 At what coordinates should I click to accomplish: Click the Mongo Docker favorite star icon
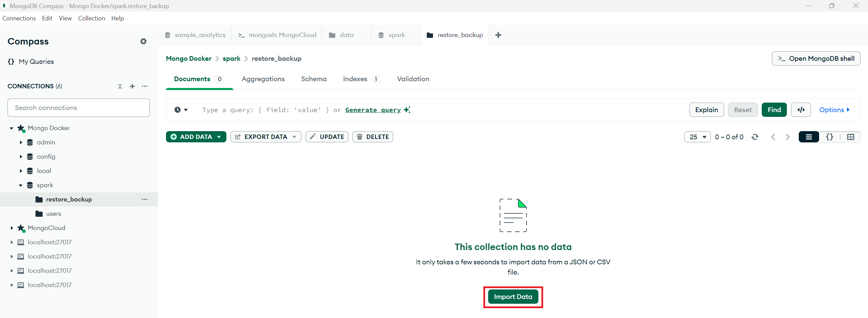(21, 128)
